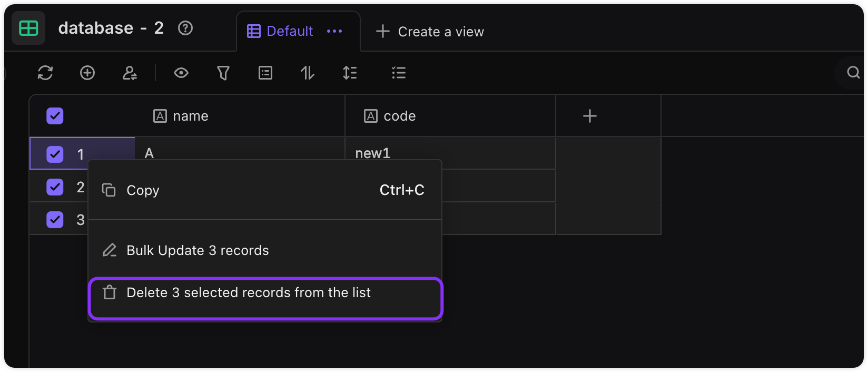Add a new column with plus header
The image size is (868, 372).
tap(590, 116)
